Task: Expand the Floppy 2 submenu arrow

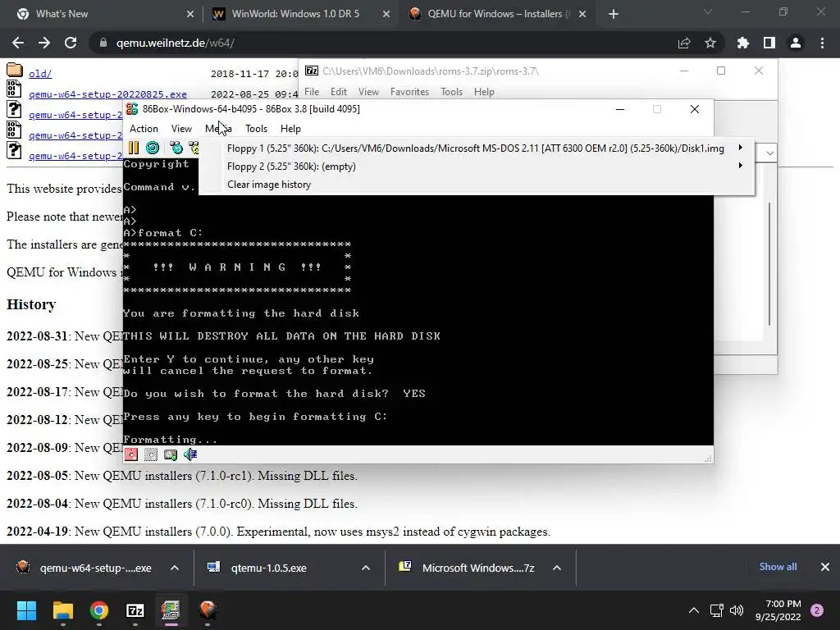Action: 741,166
